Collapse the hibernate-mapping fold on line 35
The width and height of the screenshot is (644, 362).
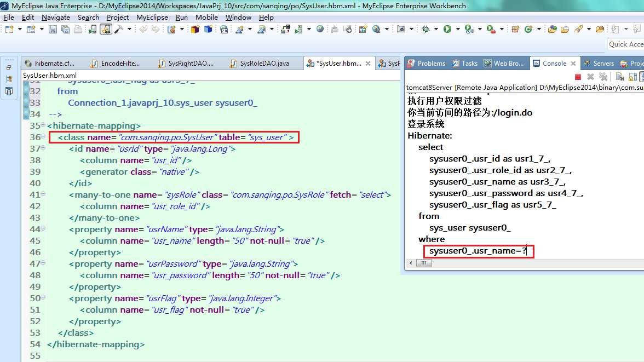click(43, 125)
